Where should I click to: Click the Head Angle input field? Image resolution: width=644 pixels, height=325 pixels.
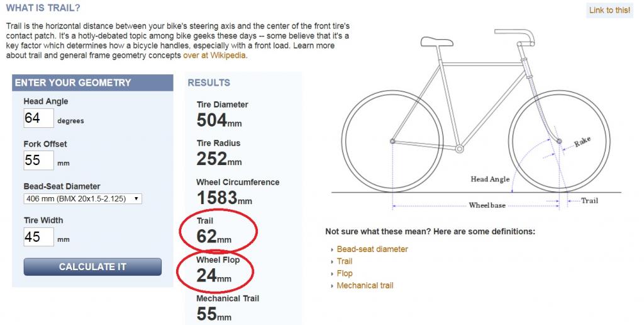pyautogui.click(x=38, y=118)
